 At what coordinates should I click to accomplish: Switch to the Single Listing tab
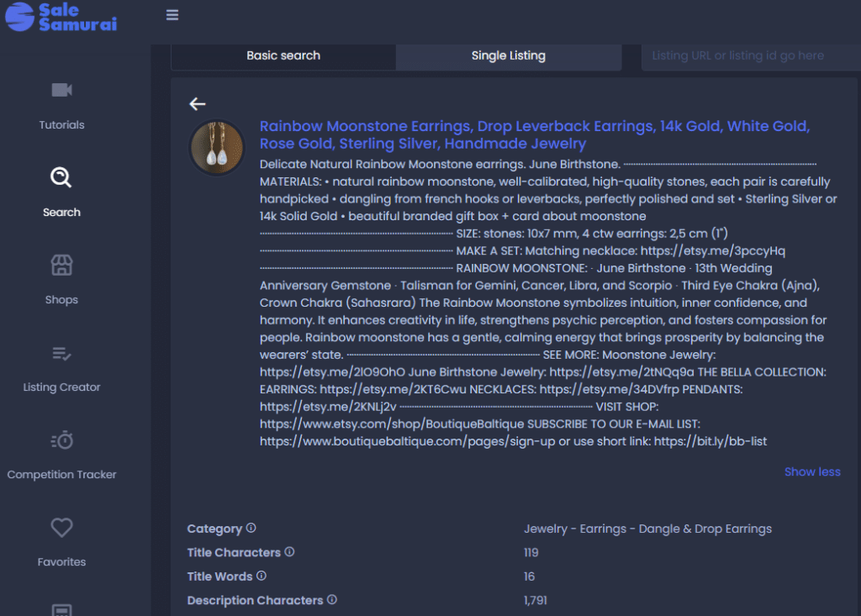pos(509,55)
